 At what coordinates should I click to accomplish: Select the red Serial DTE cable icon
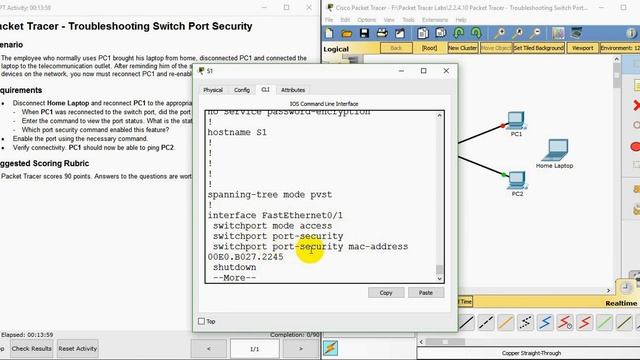click(584, 323)
